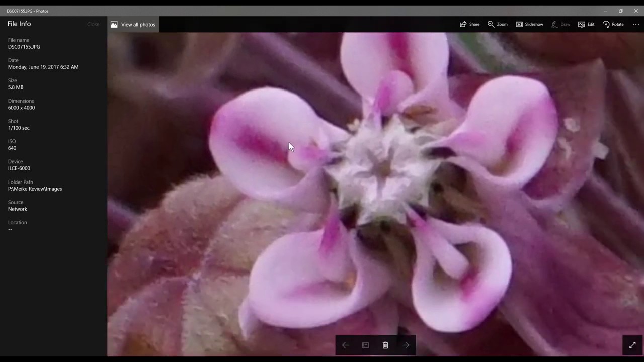Click the size value 5.8 MB
The image size is (644, 362).
(16, 87)
